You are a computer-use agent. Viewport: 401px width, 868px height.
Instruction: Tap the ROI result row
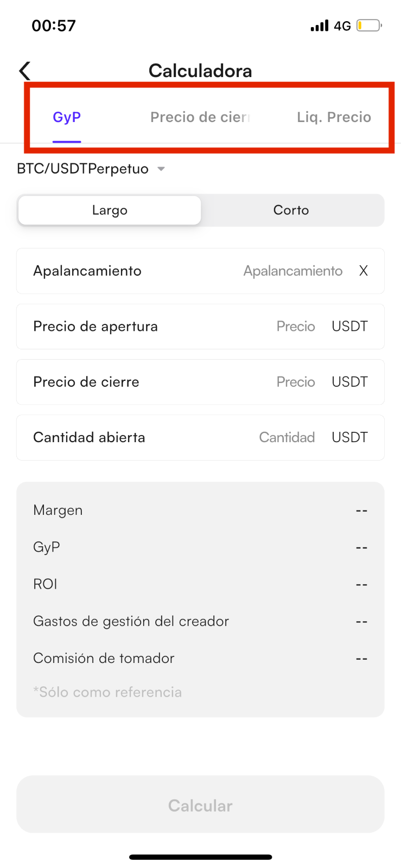pyautogui.click(x=200, y=584)
